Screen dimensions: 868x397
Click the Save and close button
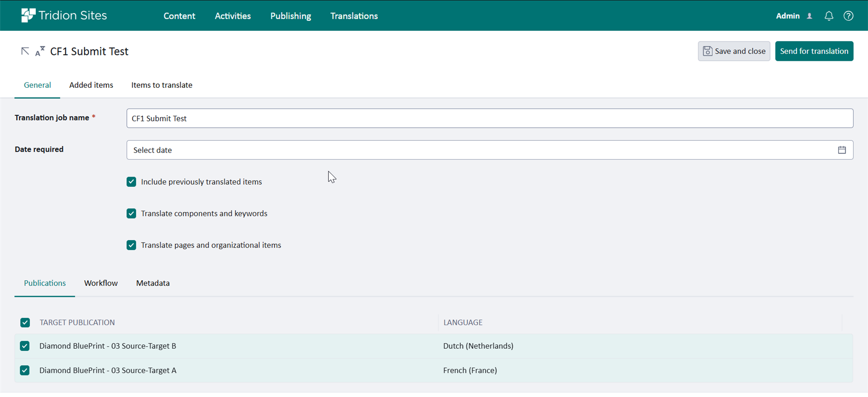(x=734, y=51)
